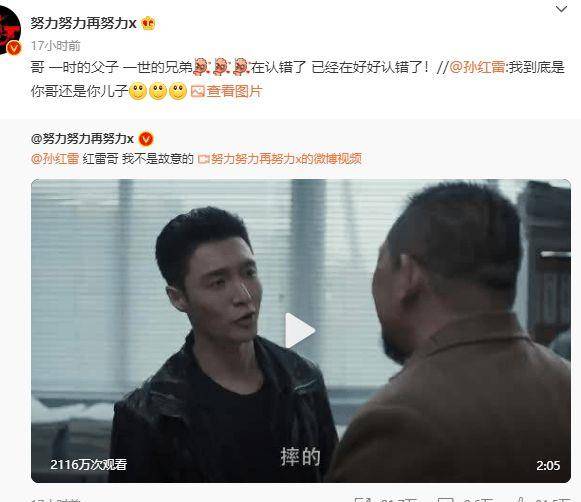
Task: Click the orange verified V badge on avatar
Action: click(14, 48)
